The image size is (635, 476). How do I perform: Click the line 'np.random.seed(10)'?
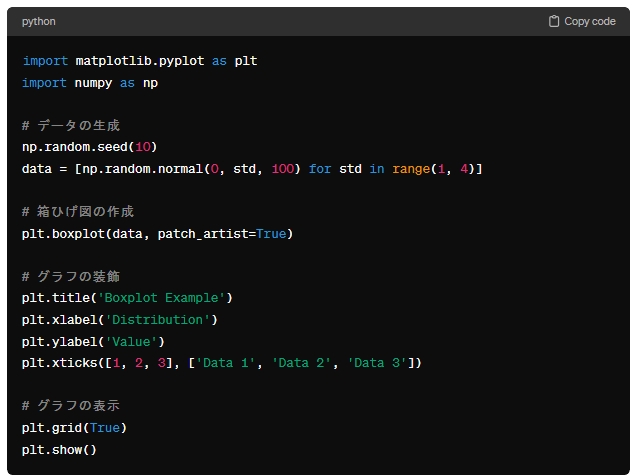pyautogui.click(x=89, y=147)
